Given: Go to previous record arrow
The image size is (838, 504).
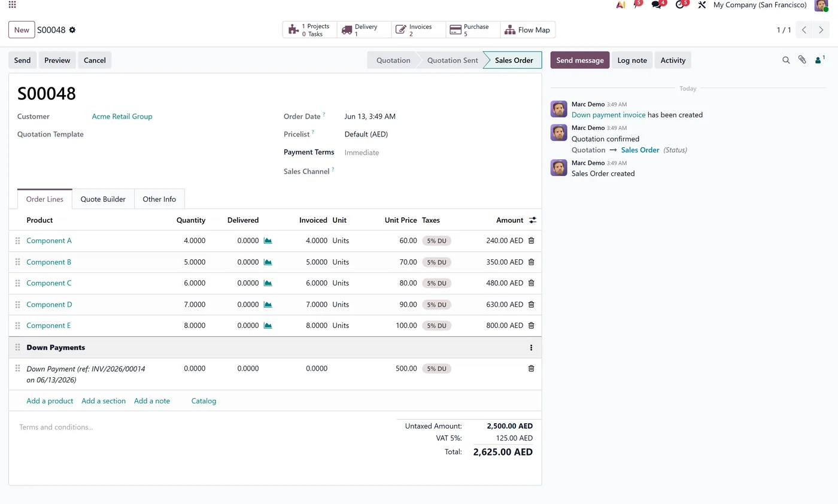Looking at the screenshot, I should [804, 30].
